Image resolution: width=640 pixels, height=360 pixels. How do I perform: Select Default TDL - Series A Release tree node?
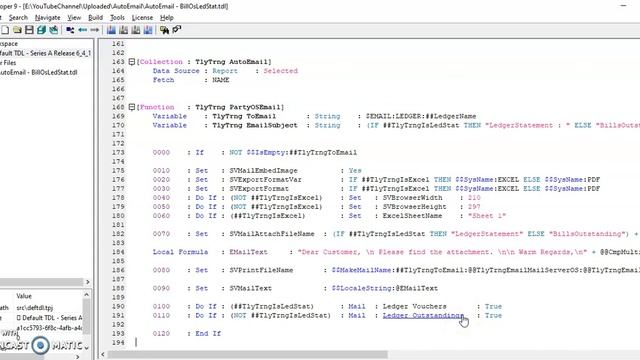pos(45,53)
